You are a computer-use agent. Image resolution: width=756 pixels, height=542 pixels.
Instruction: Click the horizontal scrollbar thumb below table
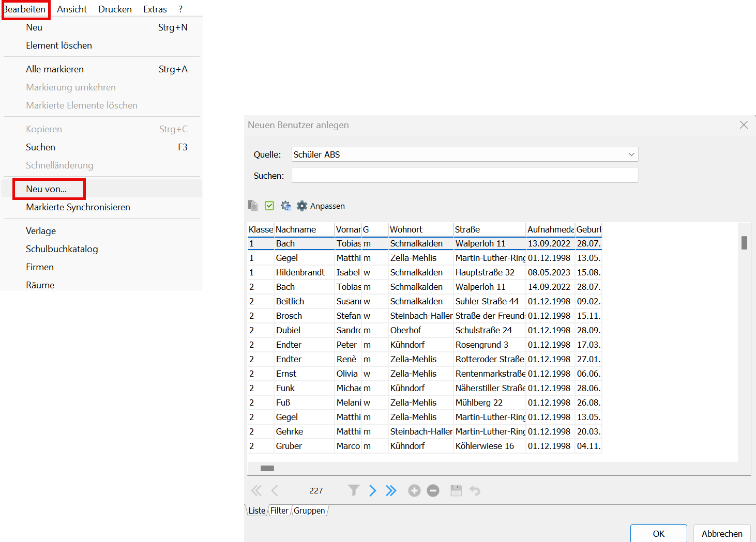[x=267, y=468]
